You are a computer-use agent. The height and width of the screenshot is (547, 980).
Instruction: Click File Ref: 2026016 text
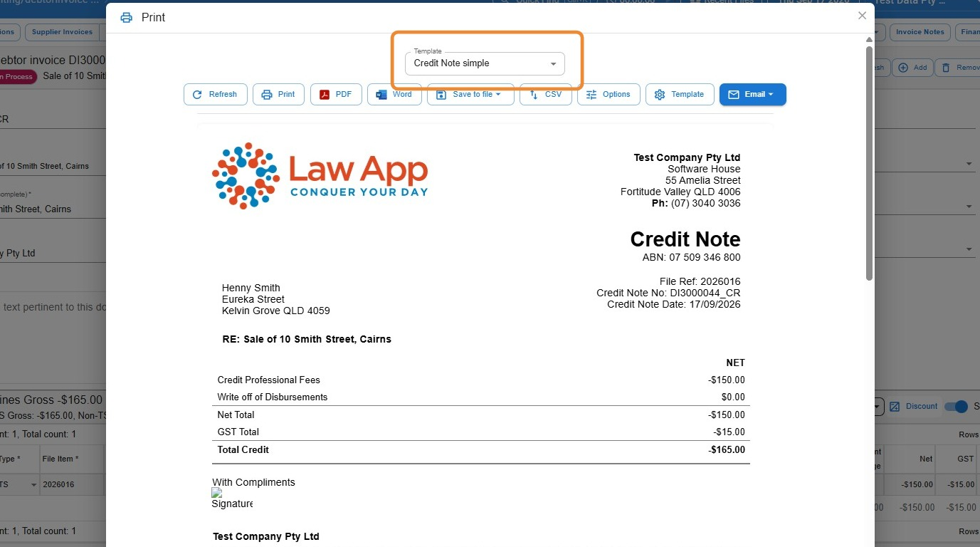700,281
